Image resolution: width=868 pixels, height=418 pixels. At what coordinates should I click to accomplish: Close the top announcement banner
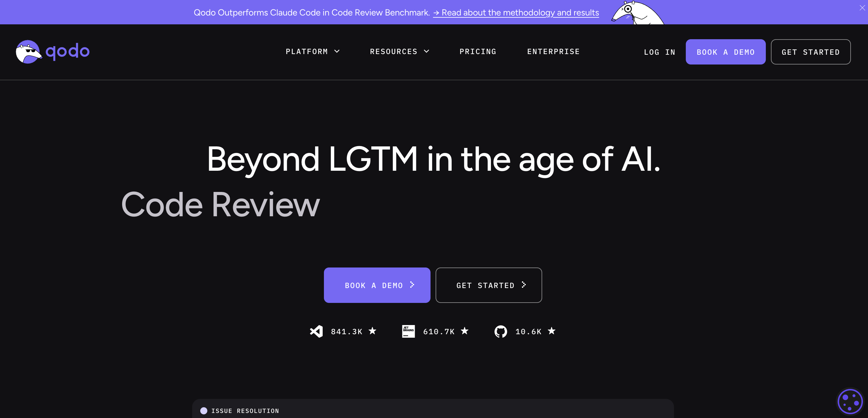[862, 8]
